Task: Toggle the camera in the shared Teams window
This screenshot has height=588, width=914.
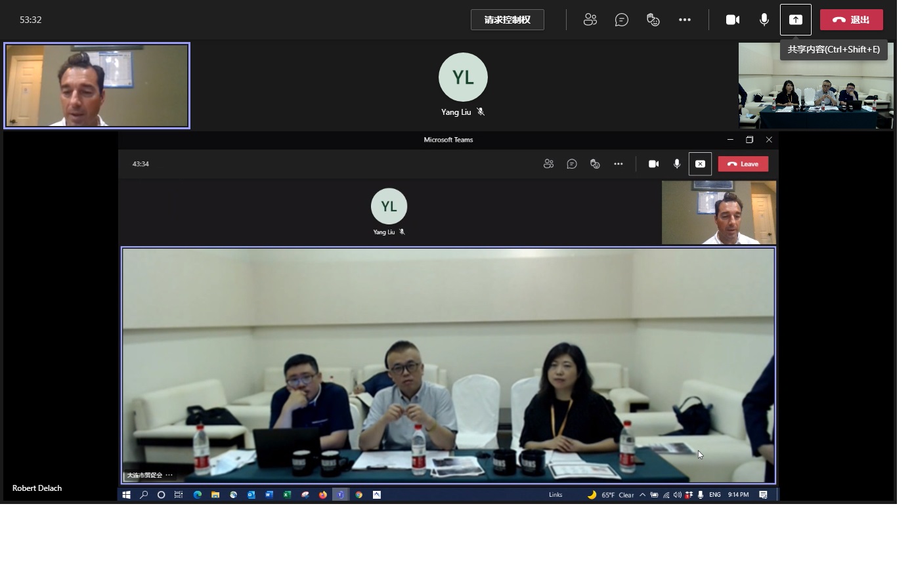Action: (653, 164)
